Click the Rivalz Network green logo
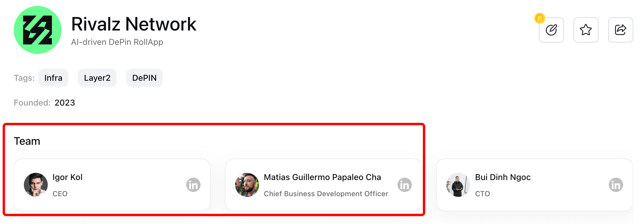The height and width of the screenshot is (224, 644). point(38,30)
